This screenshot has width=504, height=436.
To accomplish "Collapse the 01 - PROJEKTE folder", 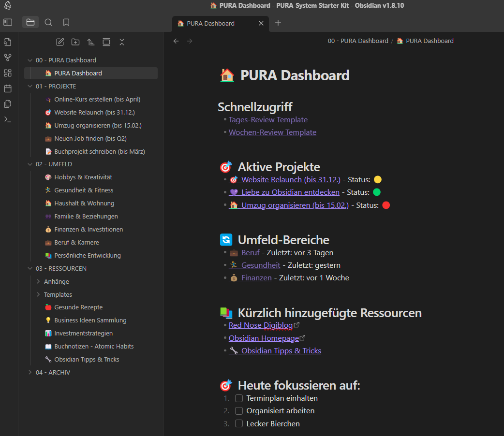I will click(x=30, y=86).
